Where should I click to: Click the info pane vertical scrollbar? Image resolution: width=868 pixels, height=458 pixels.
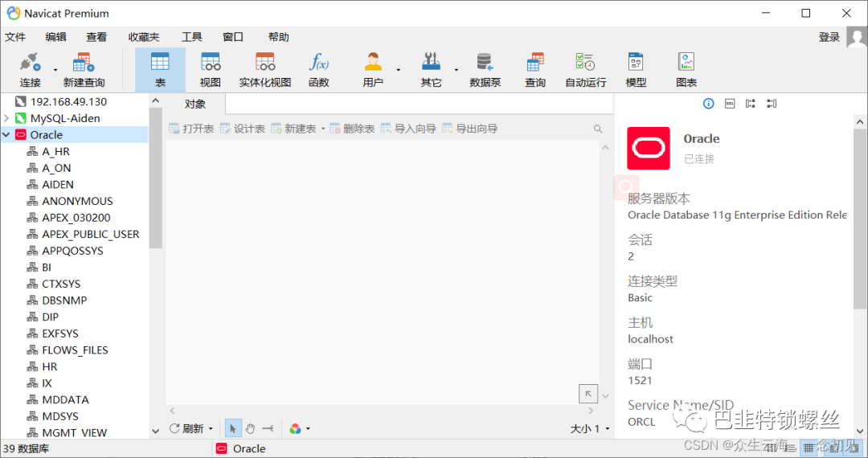(x=860, y=219)
